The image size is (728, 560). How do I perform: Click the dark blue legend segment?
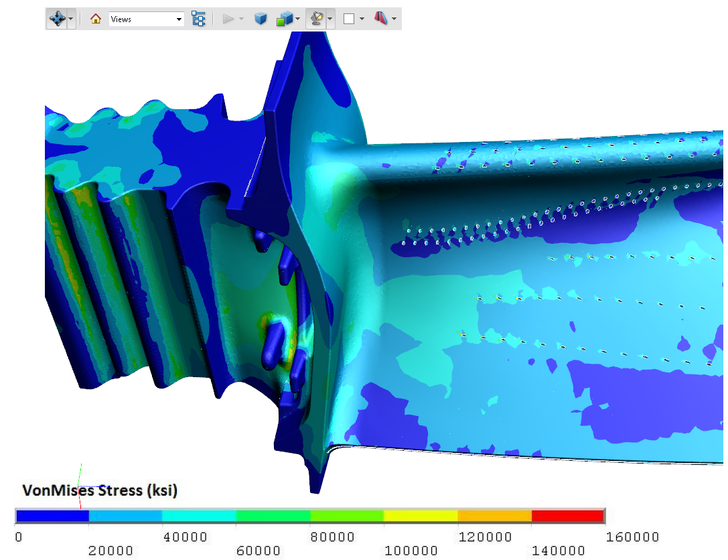[52, 516]
